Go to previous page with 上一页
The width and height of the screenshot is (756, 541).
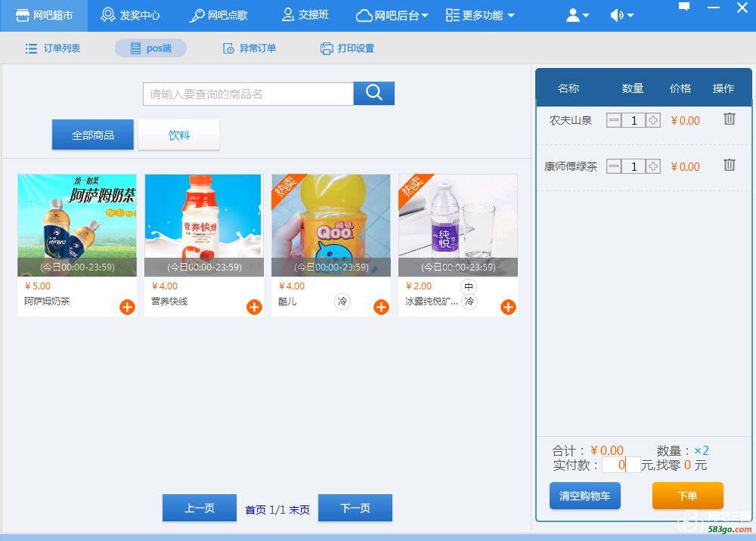(x=200, y=508)
